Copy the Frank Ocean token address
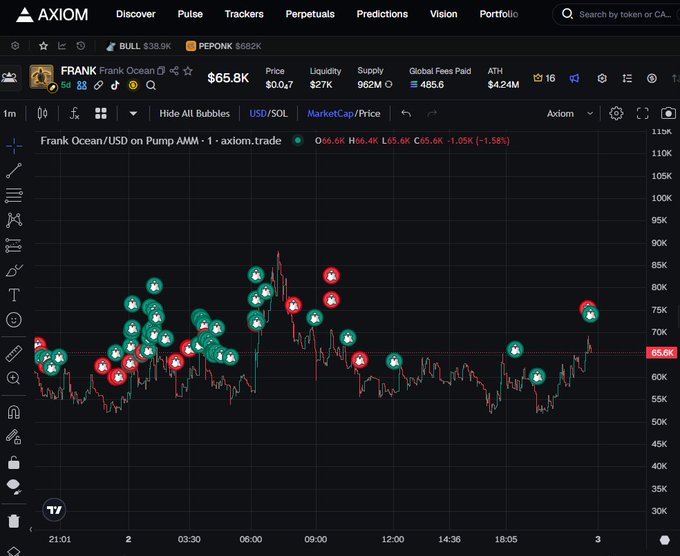 (x=161, y=71)
